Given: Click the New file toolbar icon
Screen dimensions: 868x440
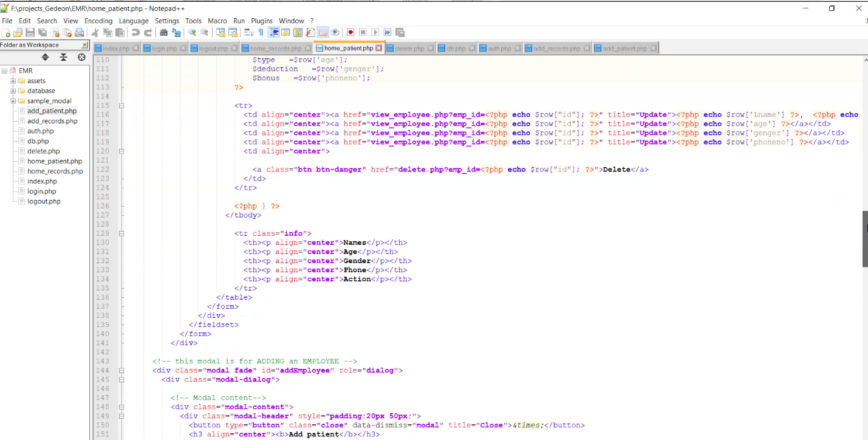Looking at the screenshot, I should tap(5, 32).
